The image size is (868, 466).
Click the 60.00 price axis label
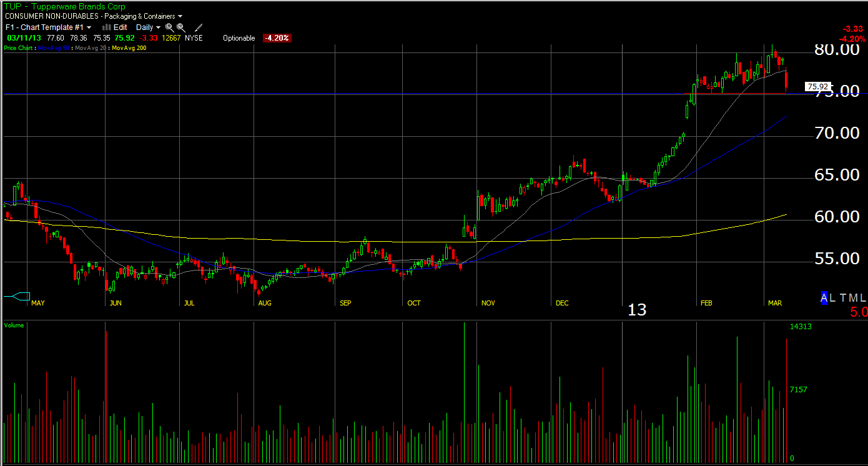click(x=837, y=217)
